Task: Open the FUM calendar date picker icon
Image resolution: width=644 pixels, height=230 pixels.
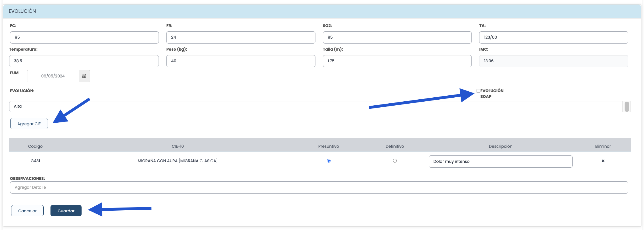Action: (x=84, y=76)
